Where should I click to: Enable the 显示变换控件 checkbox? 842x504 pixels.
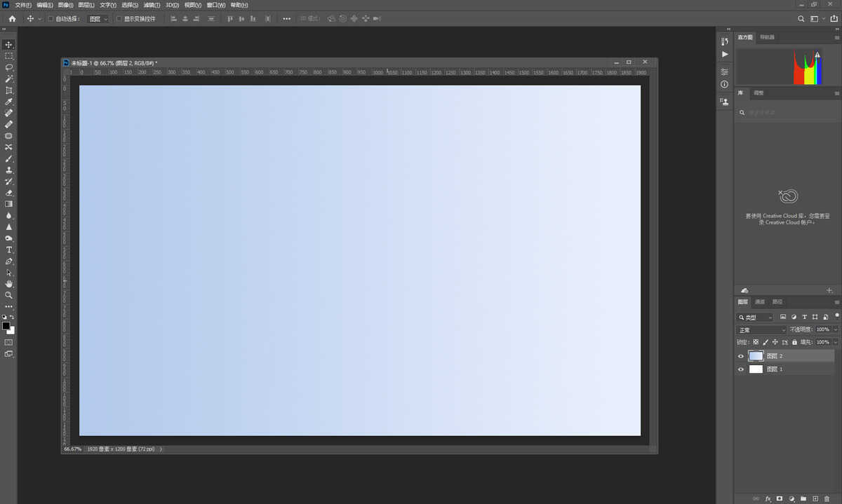click(119, 19)
